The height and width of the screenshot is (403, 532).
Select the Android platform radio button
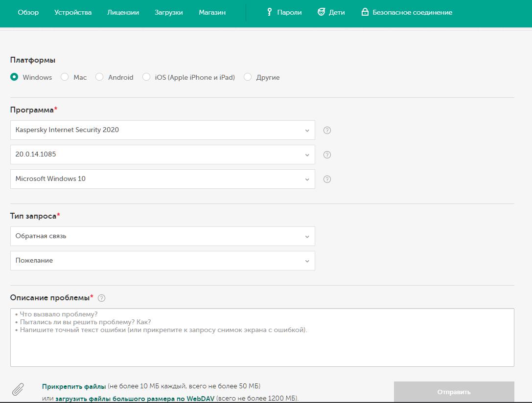pos(99,77)
